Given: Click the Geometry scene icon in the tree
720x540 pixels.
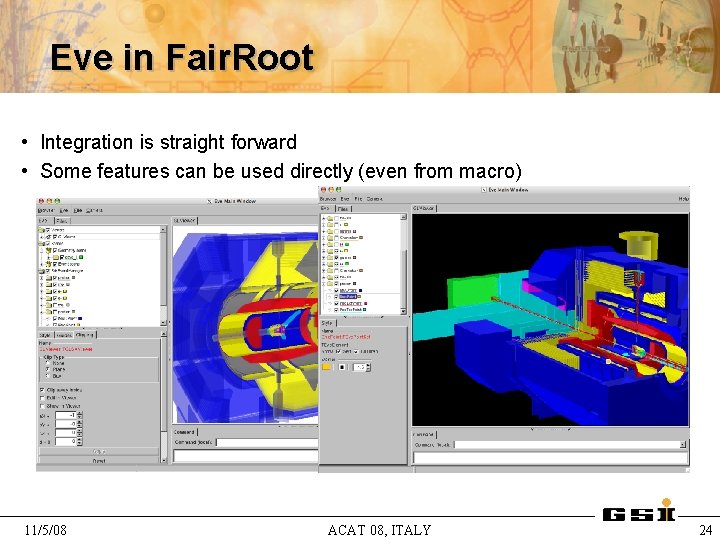Looking at the screenshot, I should tap(48, 250).
